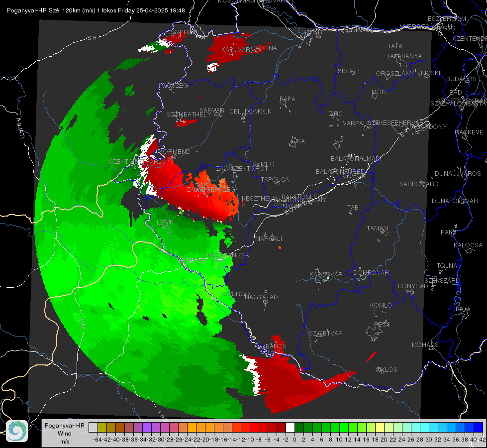Click the DOMBÓVÁR city label
This screenshot has width=487, height=448.
371,273
